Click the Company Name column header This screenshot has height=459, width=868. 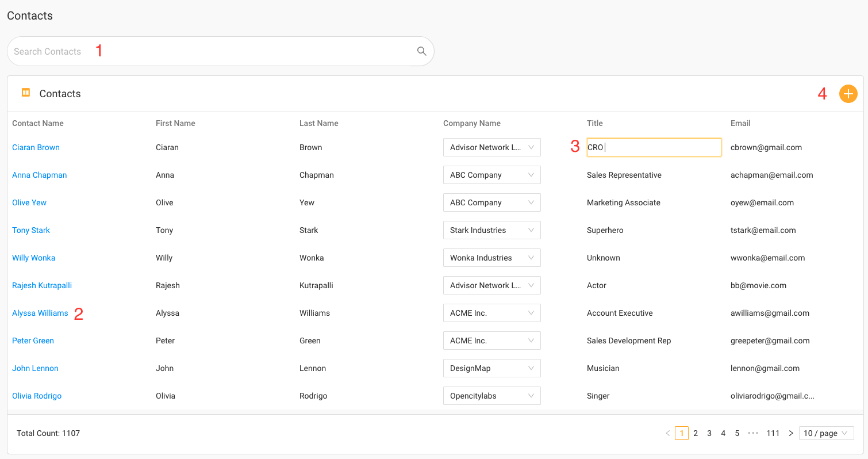[x=471, y=123]
